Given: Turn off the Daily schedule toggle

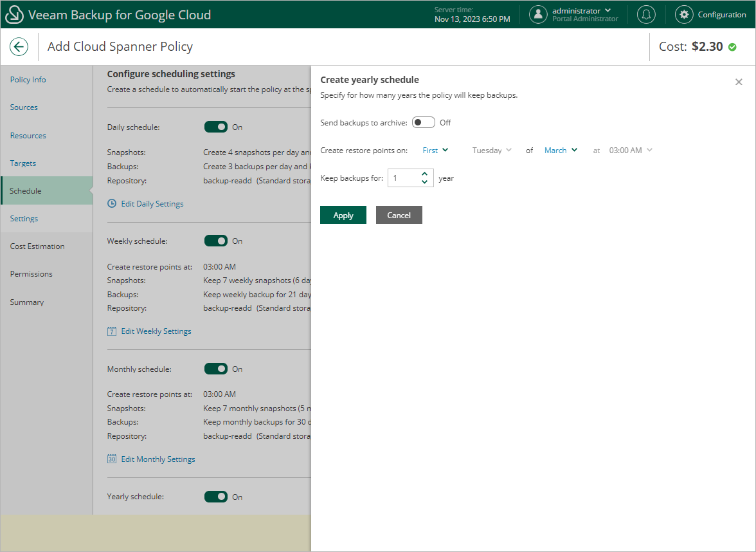Looking at the screenshot, I should pyautogui.click(x=216, y=127).
